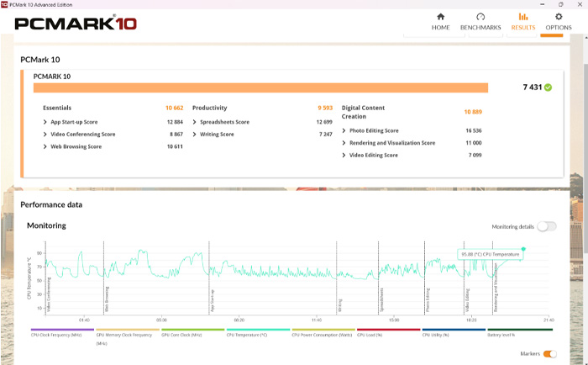Click the Photo Editing chart marker

pos(428,300)
